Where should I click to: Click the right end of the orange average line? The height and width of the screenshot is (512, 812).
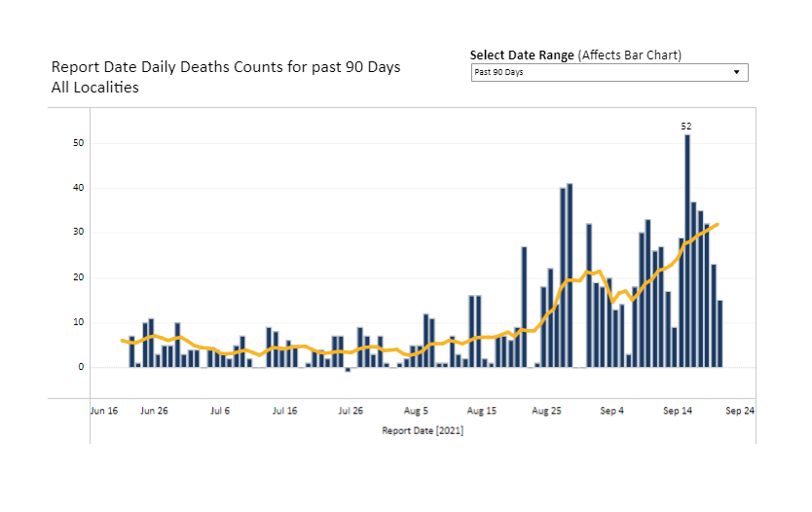[x=718, y=225]
